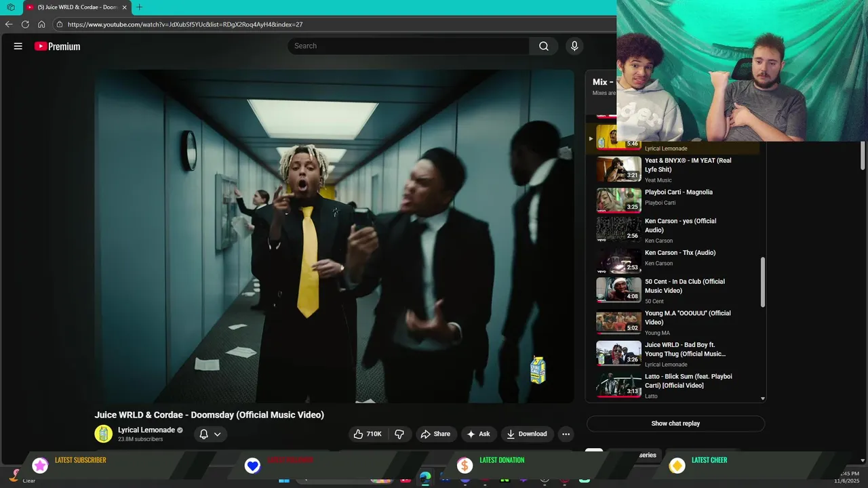868x488 pixels.
Task: Click the Young MA channel name
Action: tap(657, 333)
